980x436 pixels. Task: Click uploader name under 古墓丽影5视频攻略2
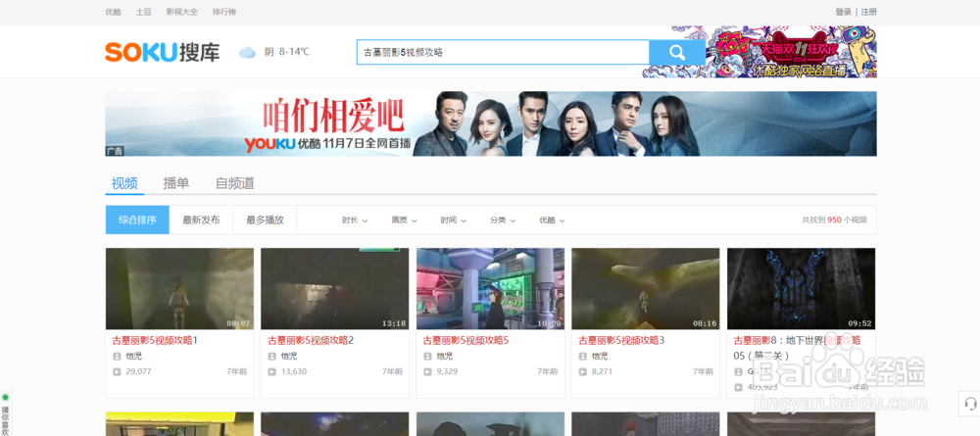289,356
